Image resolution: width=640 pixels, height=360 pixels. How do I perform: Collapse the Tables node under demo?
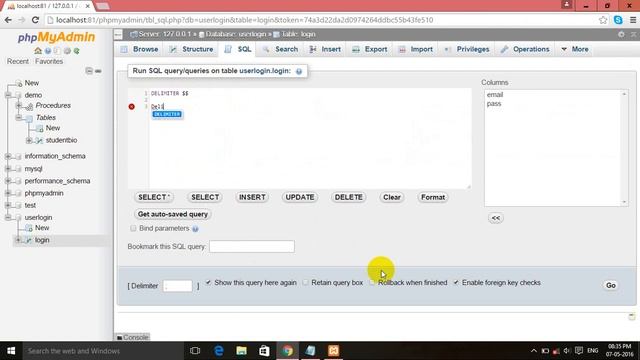point(18,118)
